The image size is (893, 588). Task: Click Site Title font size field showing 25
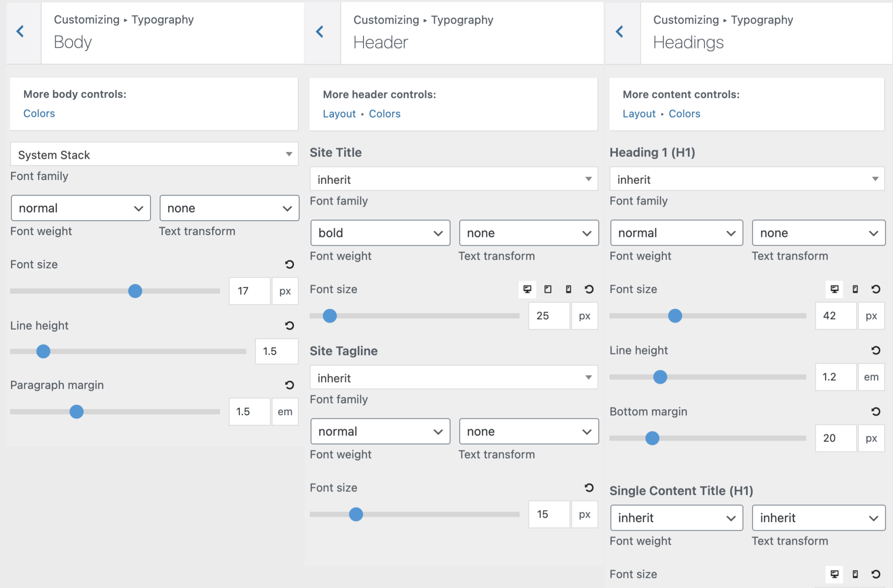click(549, 316)
